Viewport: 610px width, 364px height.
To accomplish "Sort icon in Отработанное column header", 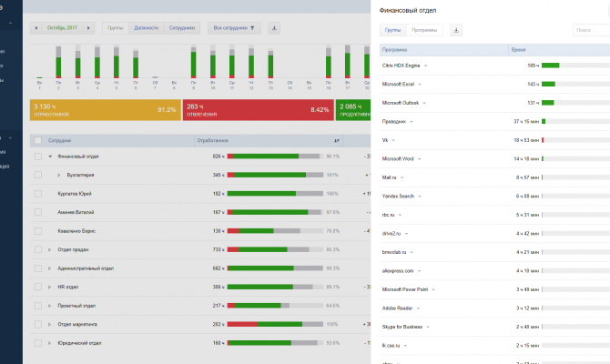I will click(x=337, y=141).
